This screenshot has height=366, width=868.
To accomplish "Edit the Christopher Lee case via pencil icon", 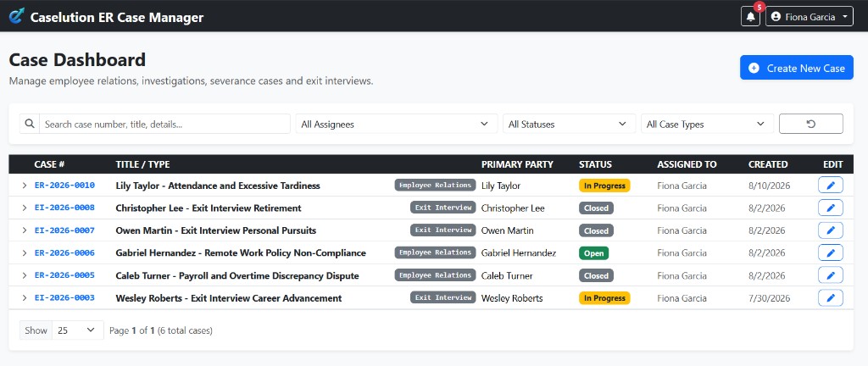I will [831, 208].
